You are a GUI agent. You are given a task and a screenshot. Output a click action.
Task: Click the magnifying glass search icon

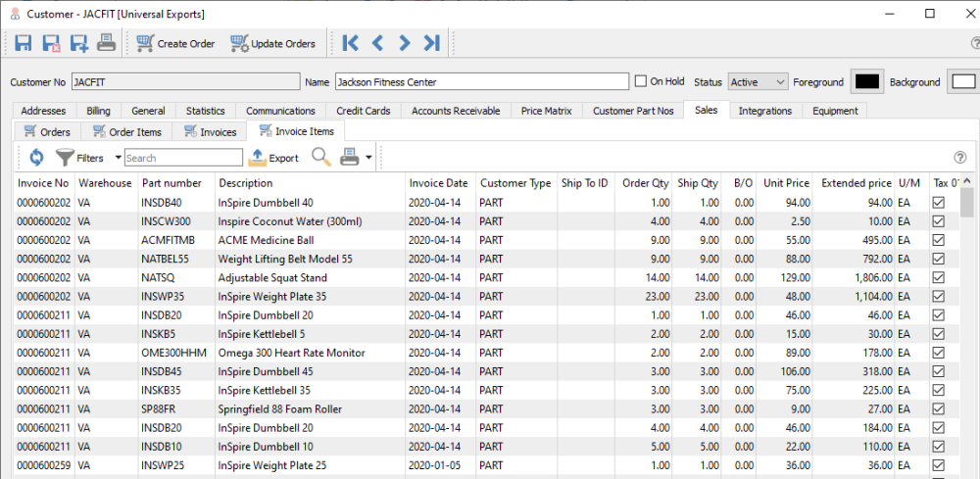tap(320, 157)
